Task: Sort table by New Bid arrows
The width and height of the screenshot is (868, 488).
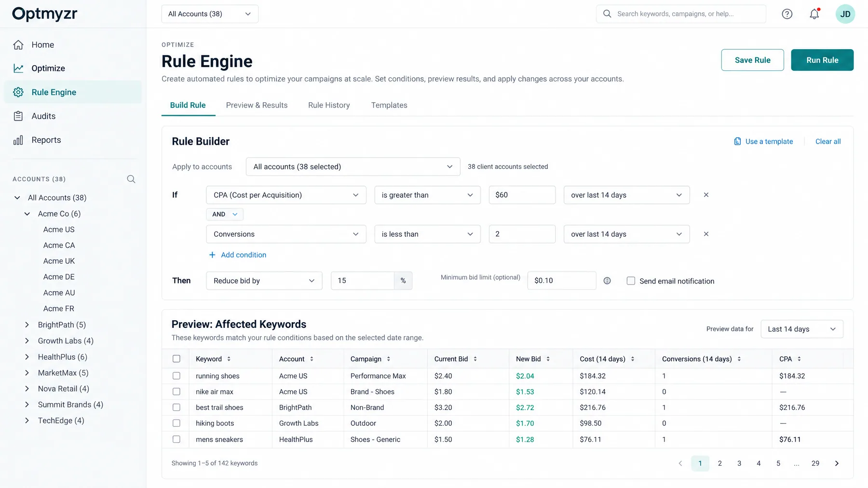Action: click(548, 359)
